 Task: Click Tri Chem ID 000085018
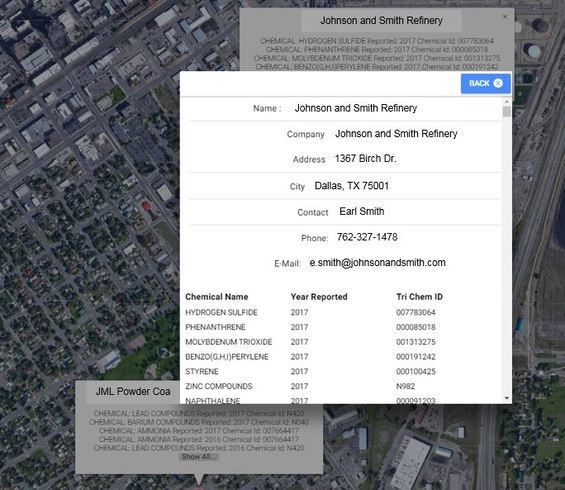(x=416, y=327)
